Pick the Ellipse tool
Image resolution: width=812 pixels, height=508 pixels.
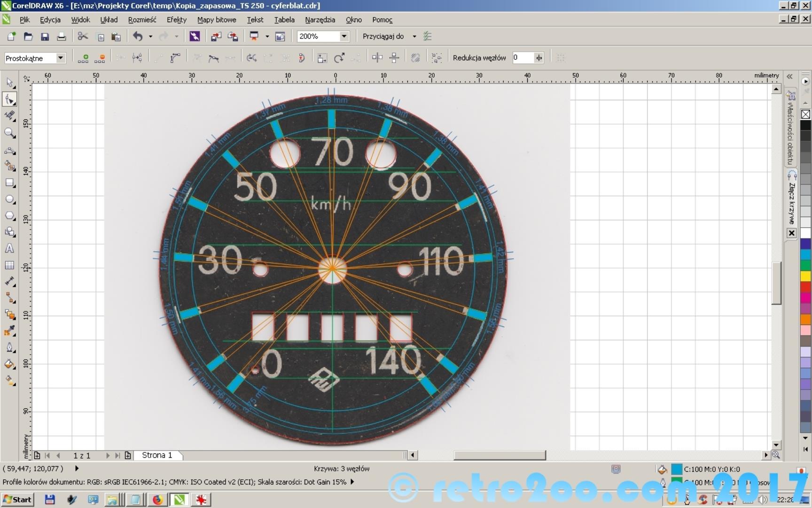pos(9,199)
